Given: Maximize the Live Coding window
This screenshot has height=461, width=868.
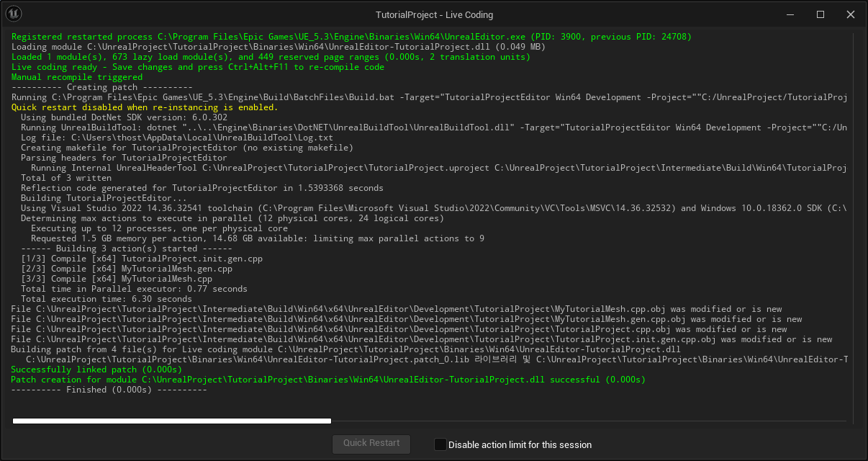Looking at the screenshot, I should (x=820, y=14).
